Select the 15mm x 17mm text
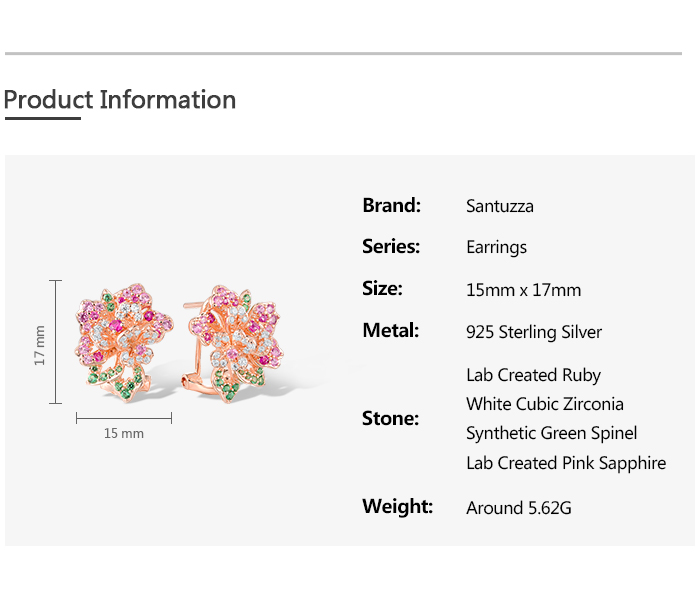The image size is (700, 596). [x=523, y=290]
